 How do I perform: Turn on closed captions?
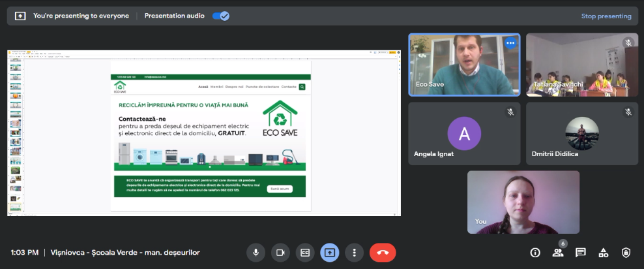click(305, 253)
